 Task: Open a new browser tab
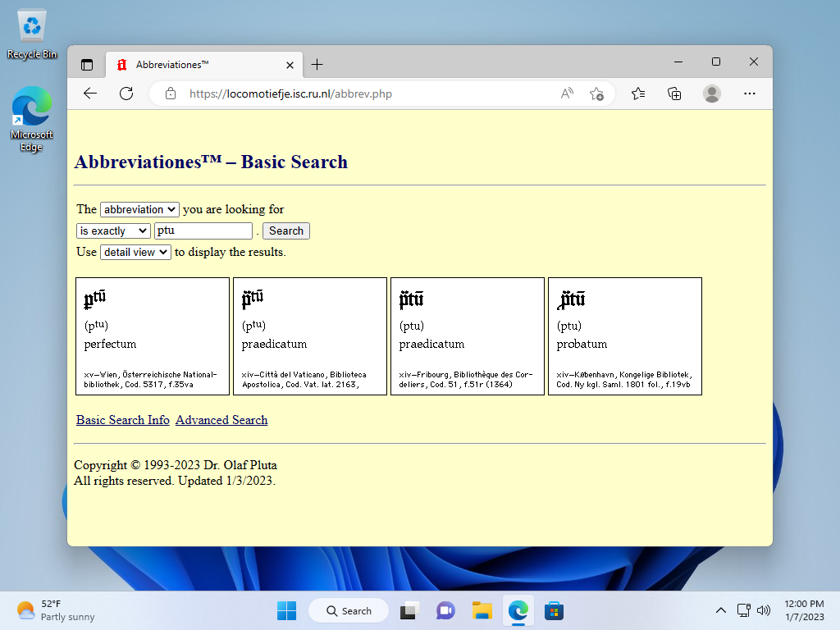317,64
